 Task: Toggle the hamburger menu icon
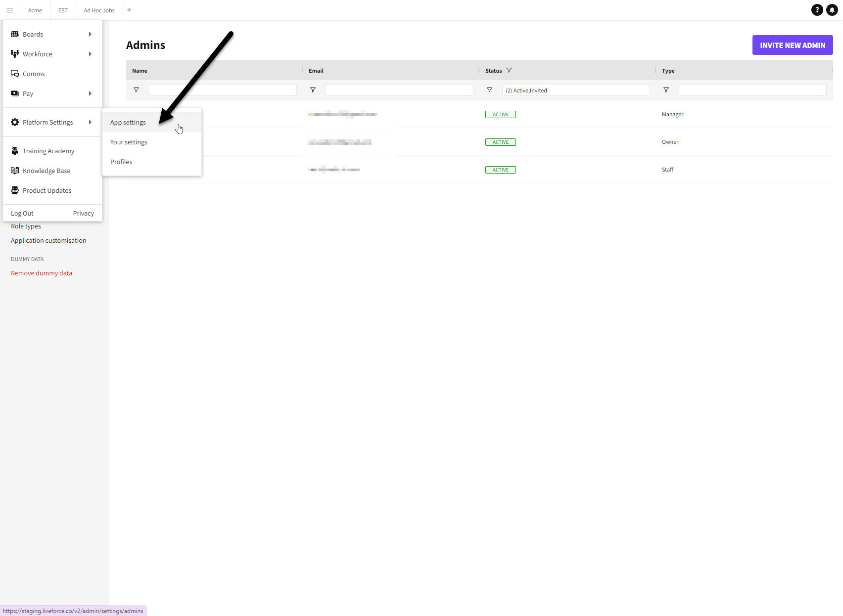tap(9, 10)
